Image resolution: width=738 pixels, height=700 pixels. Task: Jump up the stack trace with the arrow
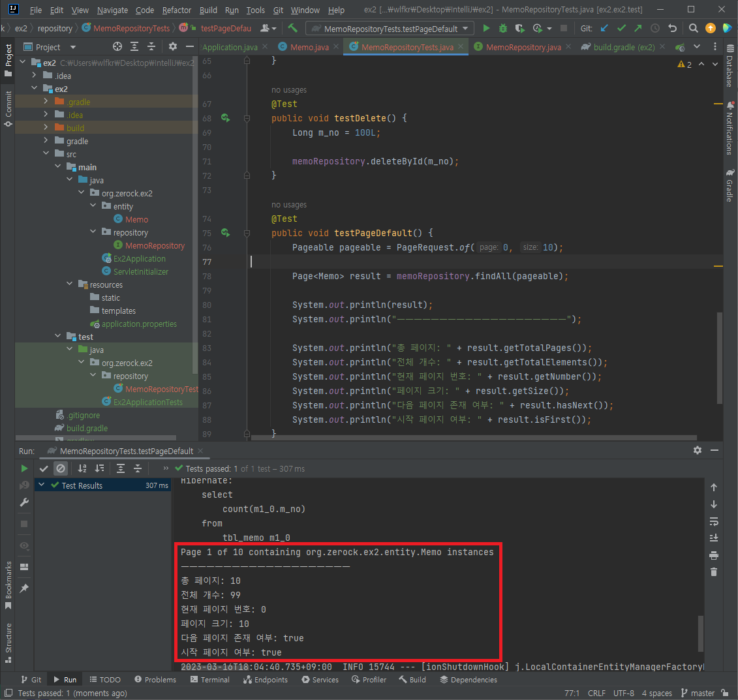[713, 487]
